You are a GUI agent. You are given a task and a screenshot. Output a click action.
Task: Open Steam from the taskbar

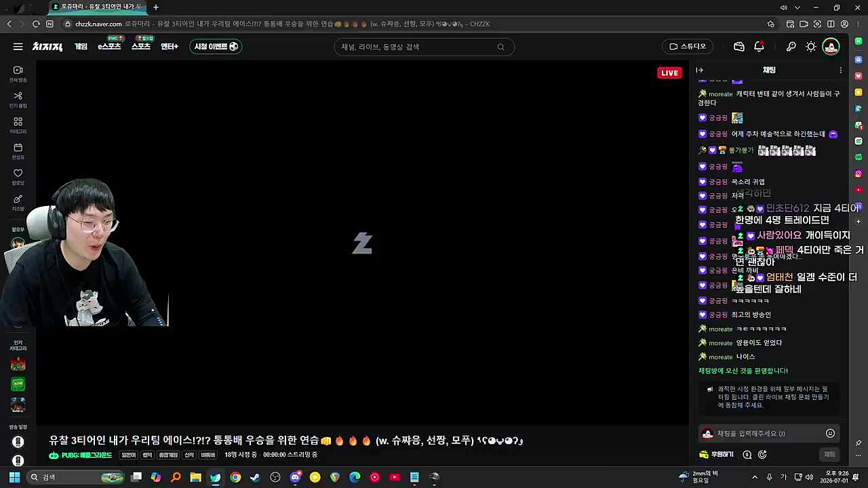[255, 477]
